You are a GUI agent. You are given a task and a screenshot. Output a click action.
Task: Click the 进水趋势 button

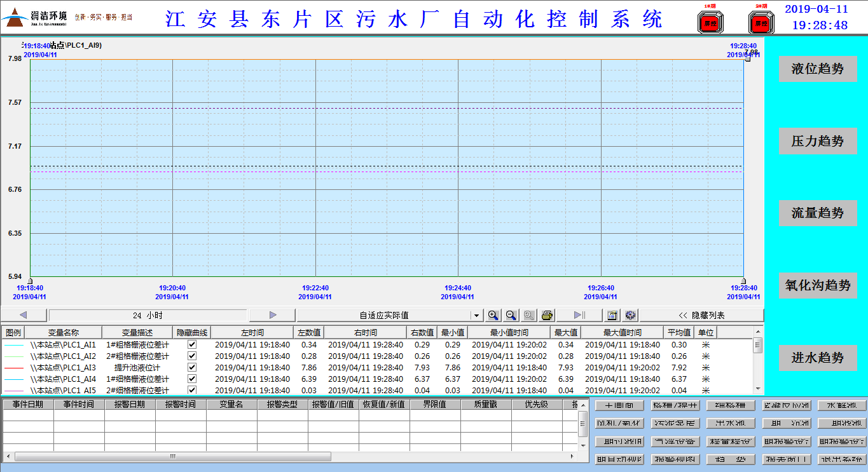(x=818, y=358)
